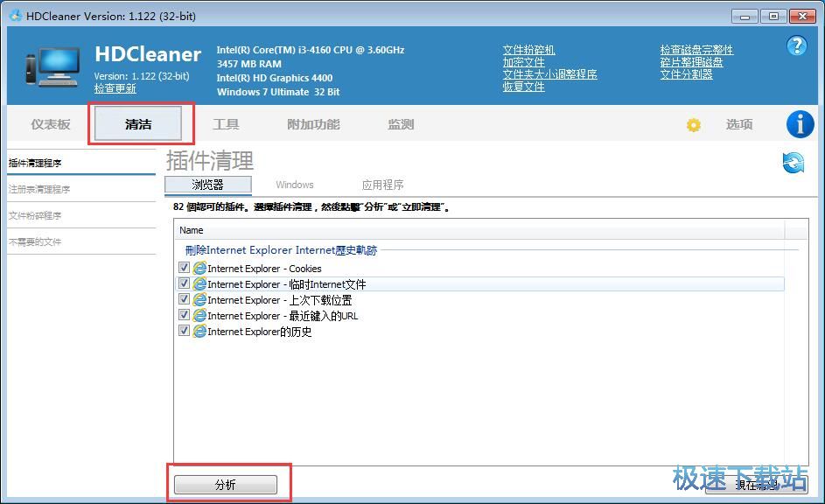The height and width of the screenshot is (504, 825).
Task: Click the 检查更新 link
Action: click(115, 88)
